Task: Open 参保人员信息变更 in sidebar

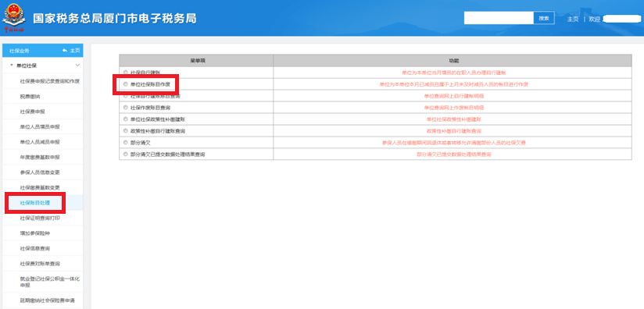Action: point(40,172)
